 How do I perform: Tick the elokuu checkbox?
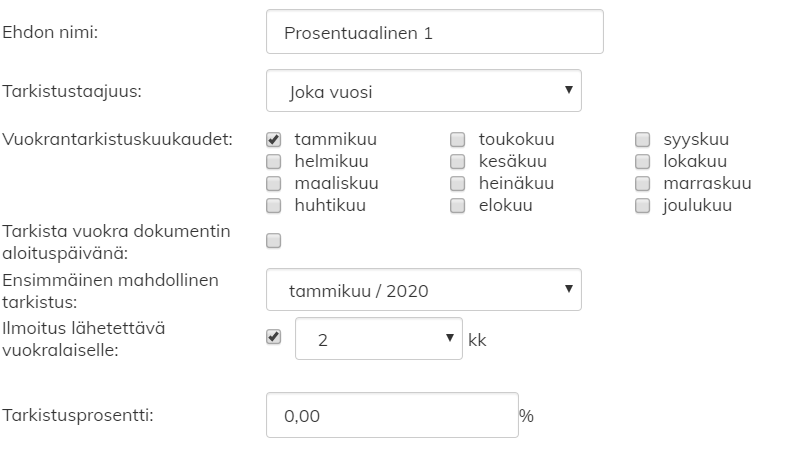pyautogui.click(x=458, y=206)
